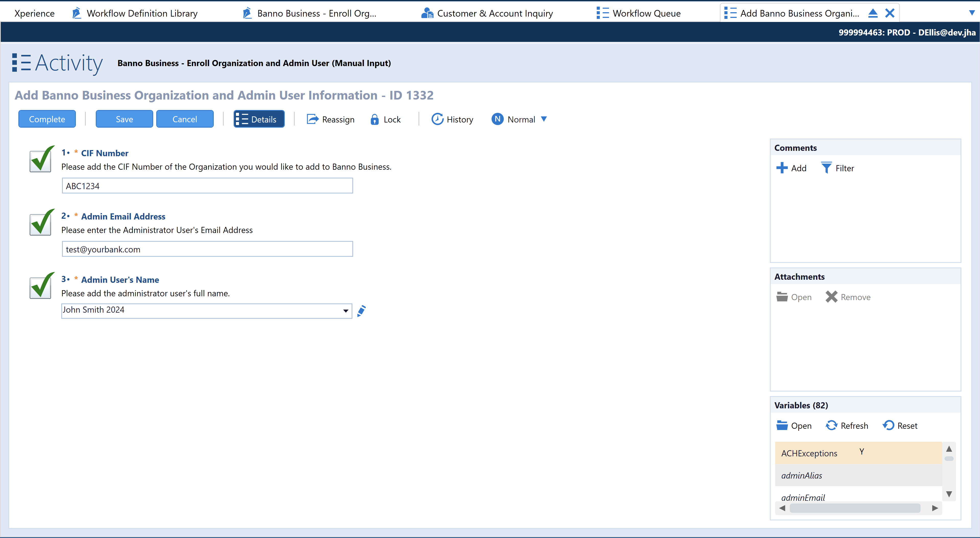Open the History clock icon
This screenshot has height=538, width=980.
(437, 119)
